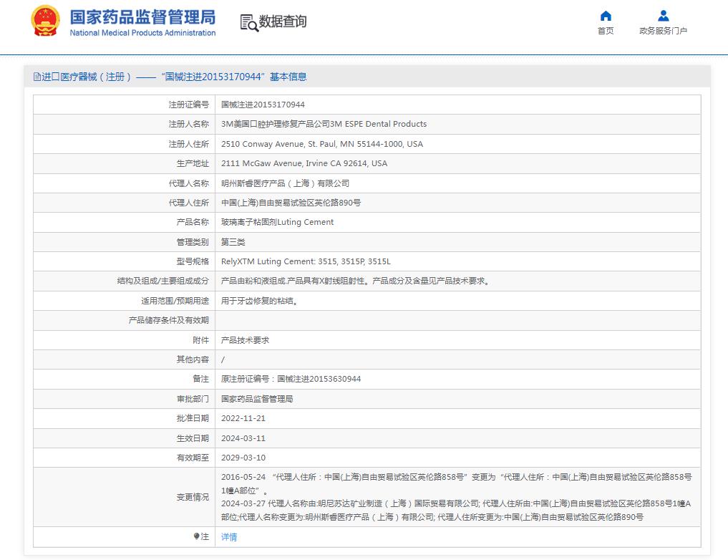The height and width of the screenshot is (560, 728).
Task: Click the 产品储存条件及有效期 label
Action: pyautogui.click(x=168, y=320)
